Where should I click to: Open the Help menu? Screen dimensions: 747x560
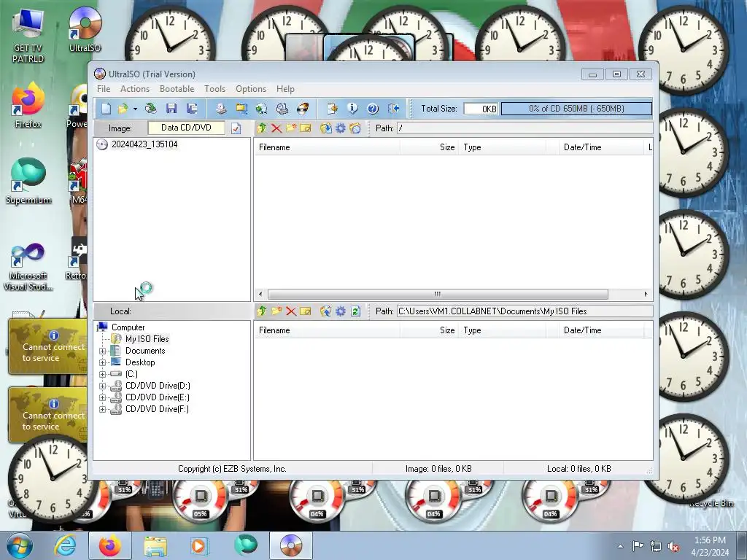(285, 89)
